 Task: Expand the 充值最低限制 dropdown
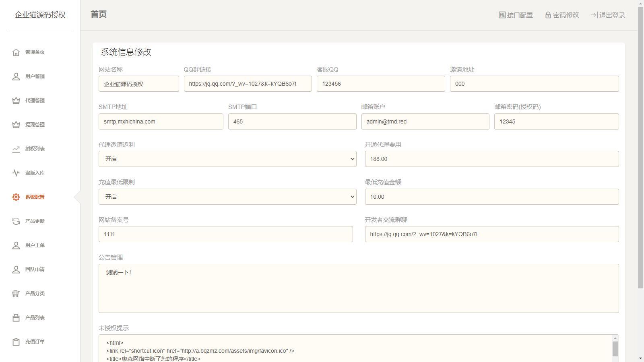[x=227, y=197]
